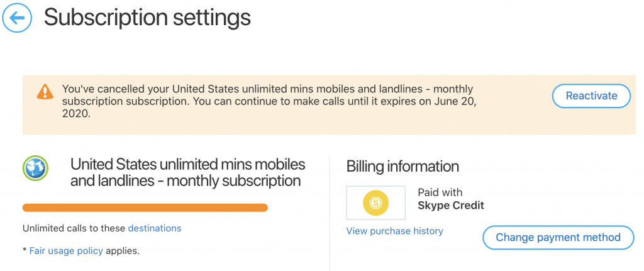Click the orange subscription usage bar
This screenshot has height=271, width=644.
coord(145,207)
